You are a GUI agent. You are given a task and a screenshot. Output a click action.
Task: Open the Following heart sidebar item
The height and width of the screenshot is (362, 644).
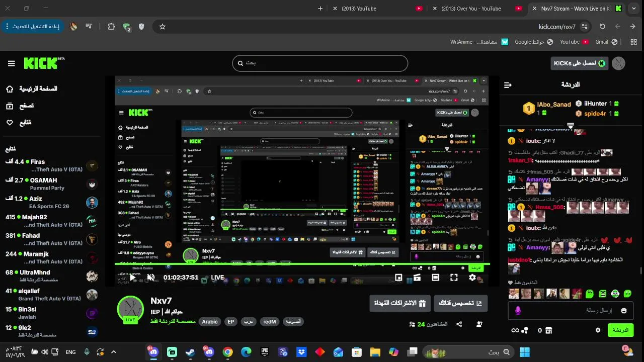click(19, 122)
